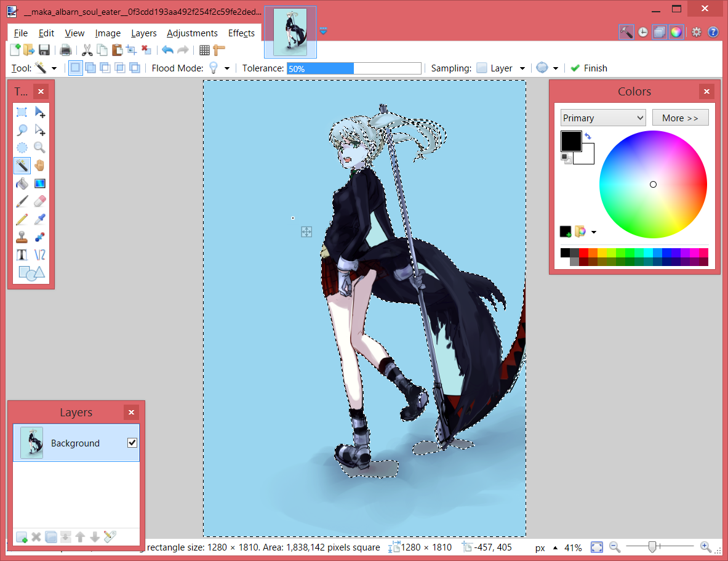Open the Effects menu
This screenshot has height=561, width=728.
[241, 33]
